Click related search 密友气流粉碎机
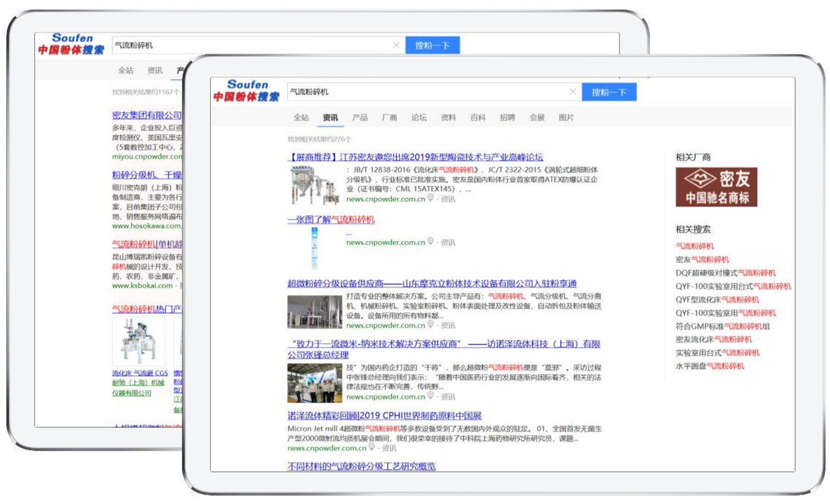830x504 pixels. click(702, 260)
